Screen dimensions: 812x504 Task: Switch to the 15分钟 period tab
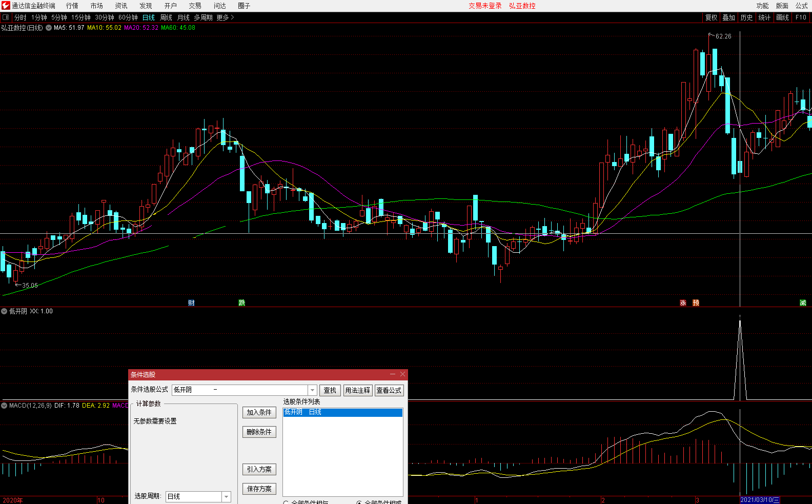pyautogui.click(x=81, y=17)
